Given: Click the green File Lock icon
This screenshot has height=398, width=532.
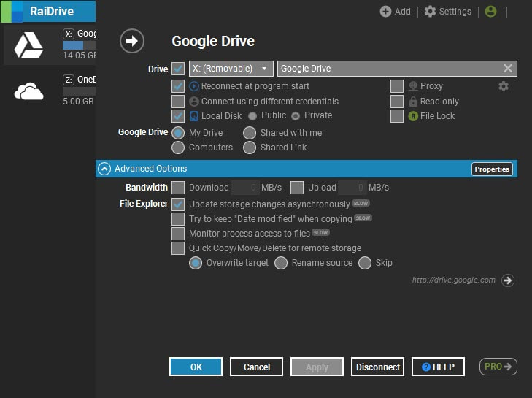Looking at the screenshot, I should coord(413,116).
